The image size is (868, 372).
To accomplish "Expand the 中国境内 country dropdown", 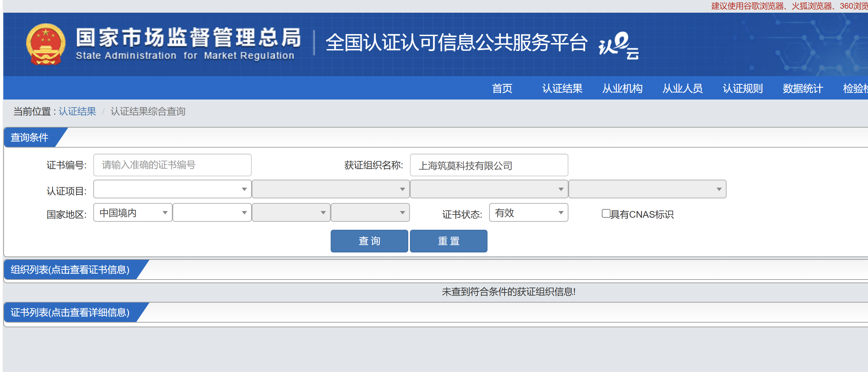I will [x=133, y=213].
